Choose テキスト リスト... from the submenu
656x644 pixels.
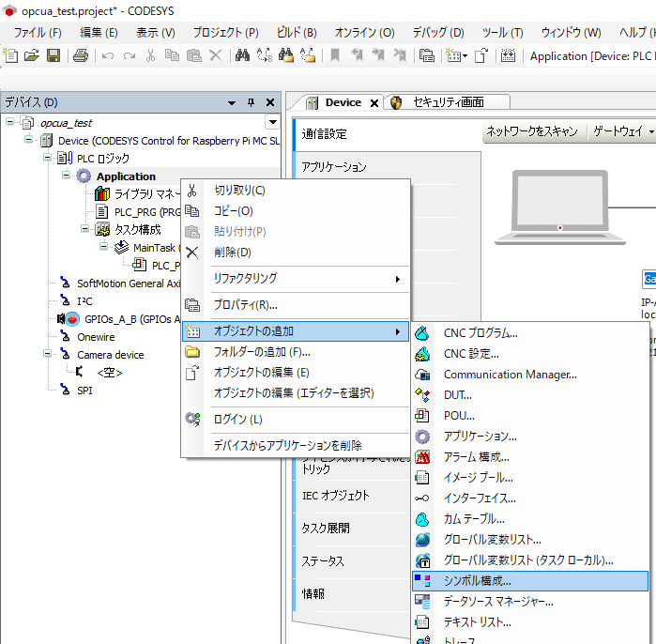coord(530,621)
